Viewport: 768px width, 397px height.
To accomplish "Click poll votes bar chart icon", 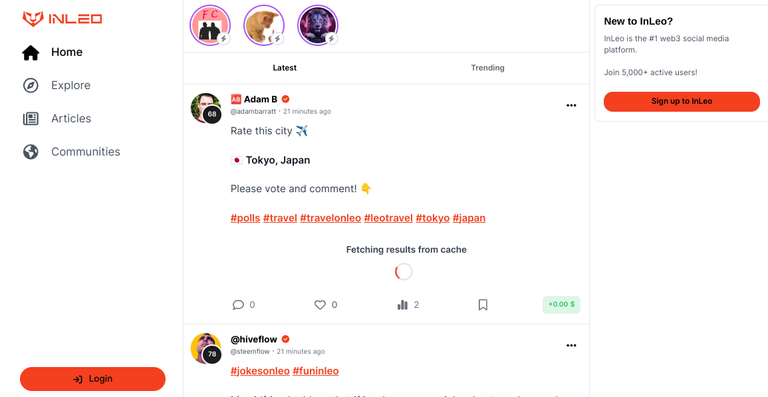I will click(x=402, y=305).
